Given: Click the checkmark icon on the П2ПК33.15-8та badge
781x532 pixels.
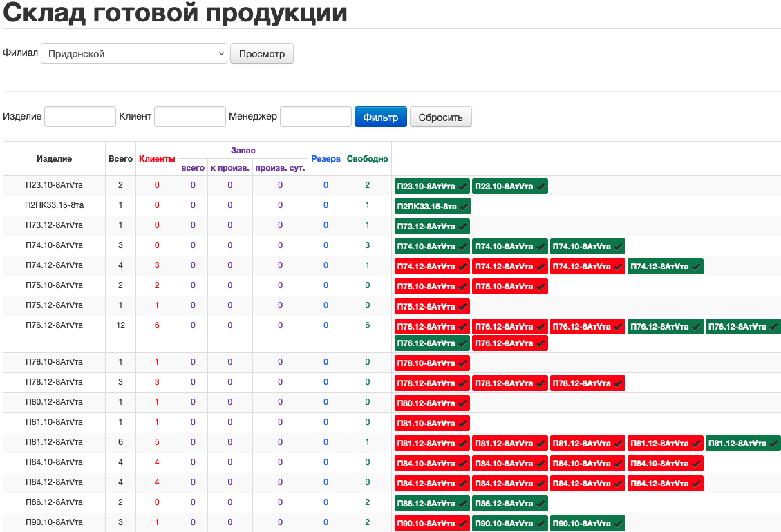Looking at the screenshot, I should (x=464, y=207).
